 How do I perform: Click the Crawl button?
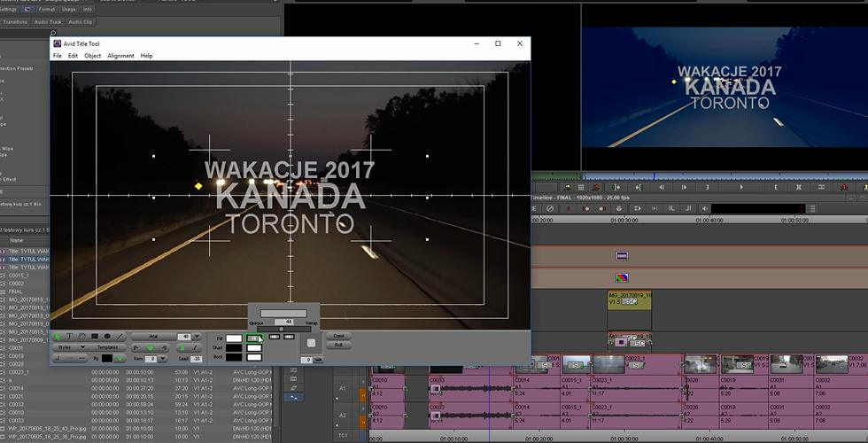(338, 336)
